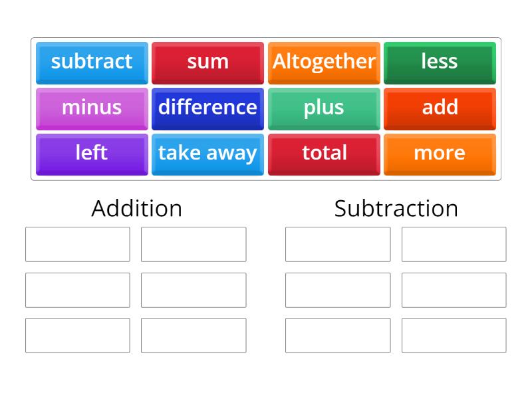Click the top-left empty Subtraction slot
532x399 pixels.
pos(338,244)
